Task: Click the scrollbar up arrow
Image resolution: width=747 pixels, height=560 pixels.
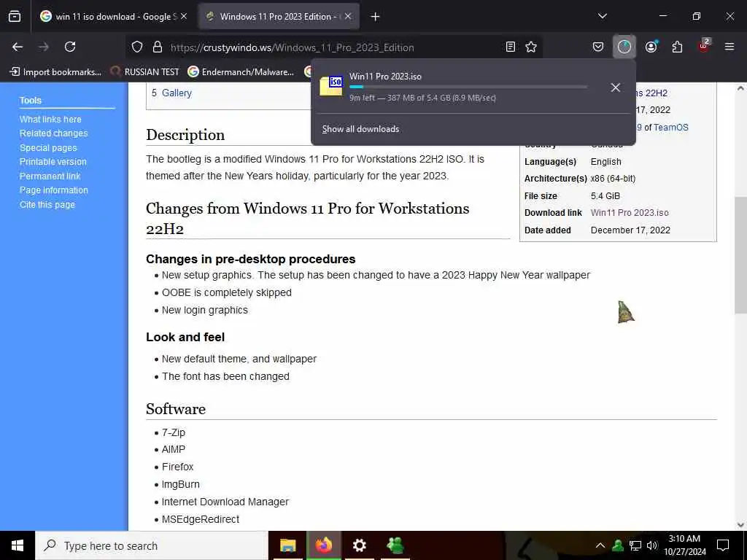Action: [741, 88]
